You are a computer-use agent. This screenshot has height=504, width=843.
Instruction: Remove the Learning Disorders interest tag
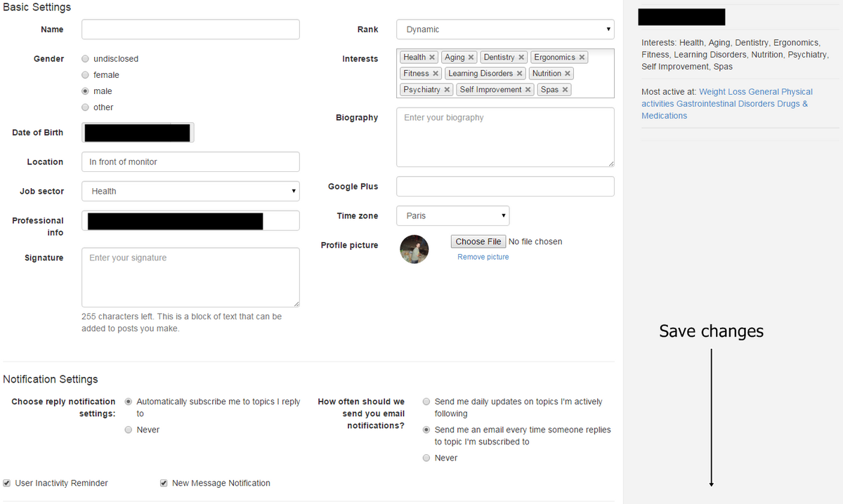click(520, 74)
